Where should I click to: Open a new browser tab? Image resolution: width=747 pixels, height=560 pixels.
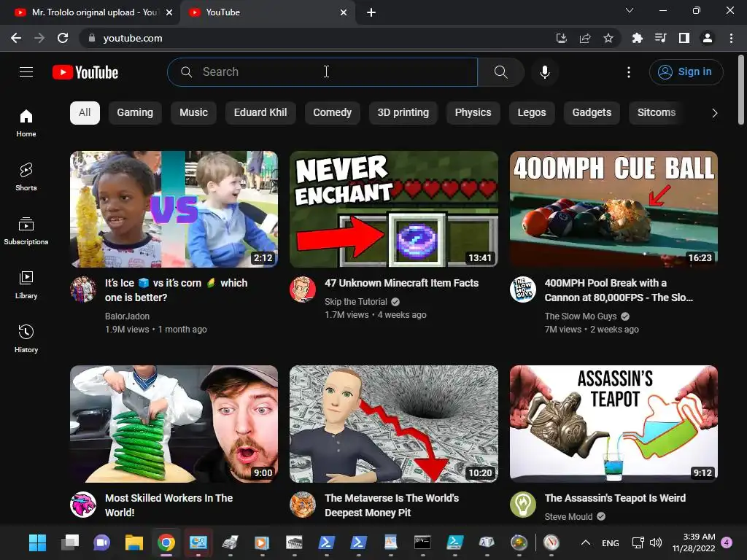point(371,12)
